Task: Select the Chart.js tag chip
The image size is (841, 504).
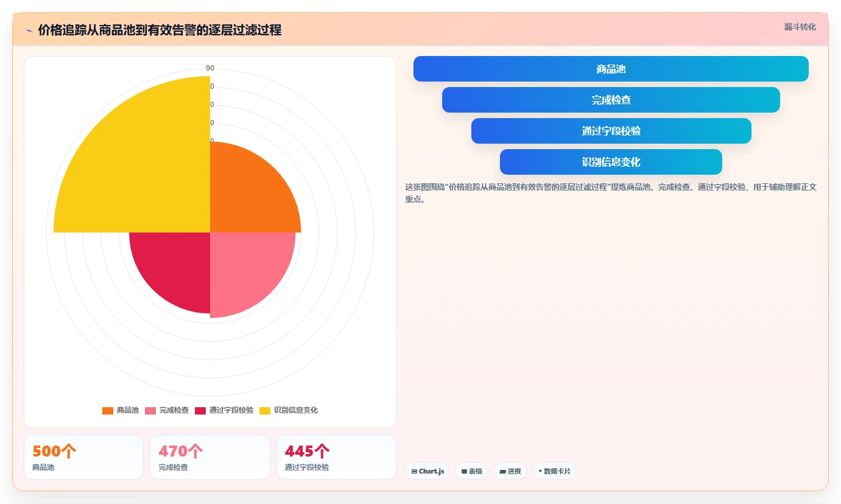Action: pyautogui.click(x=428, y=471)
